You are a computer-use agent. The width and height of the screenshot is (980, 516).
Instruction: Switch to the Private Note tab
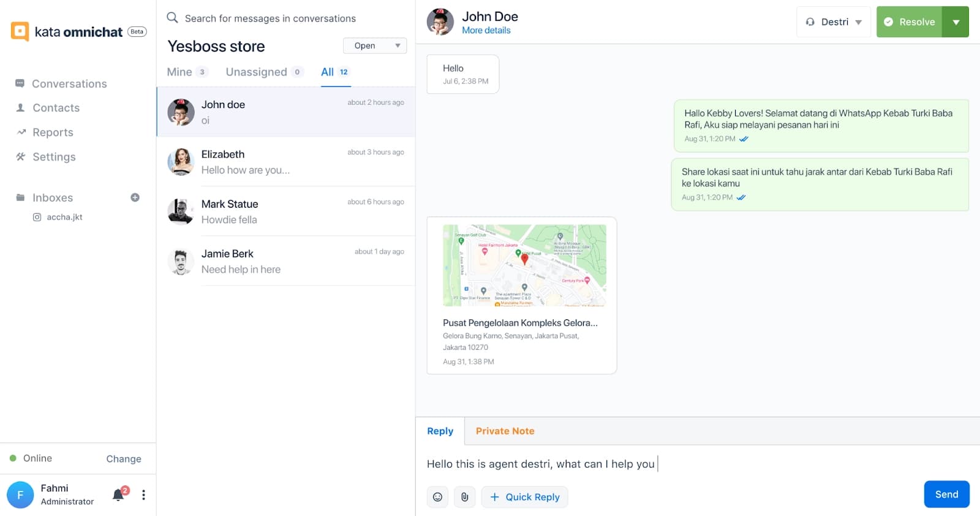[x=505, y=431]
